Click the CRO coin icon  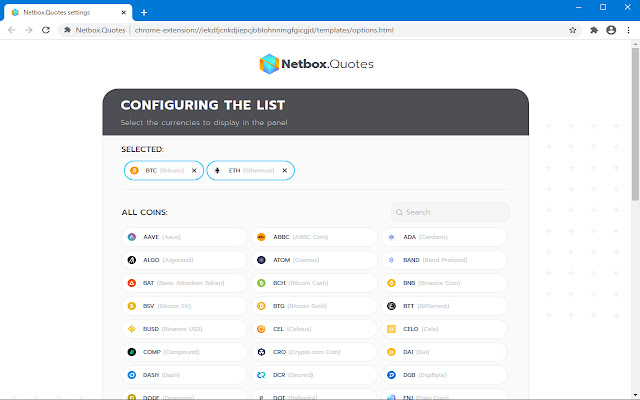point(261,352)
